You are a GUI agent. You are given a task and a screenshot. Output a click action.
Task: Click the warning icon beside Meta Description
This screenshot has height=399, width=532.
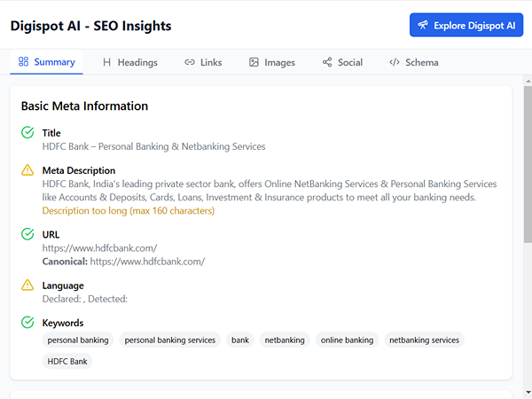(27, 169)
